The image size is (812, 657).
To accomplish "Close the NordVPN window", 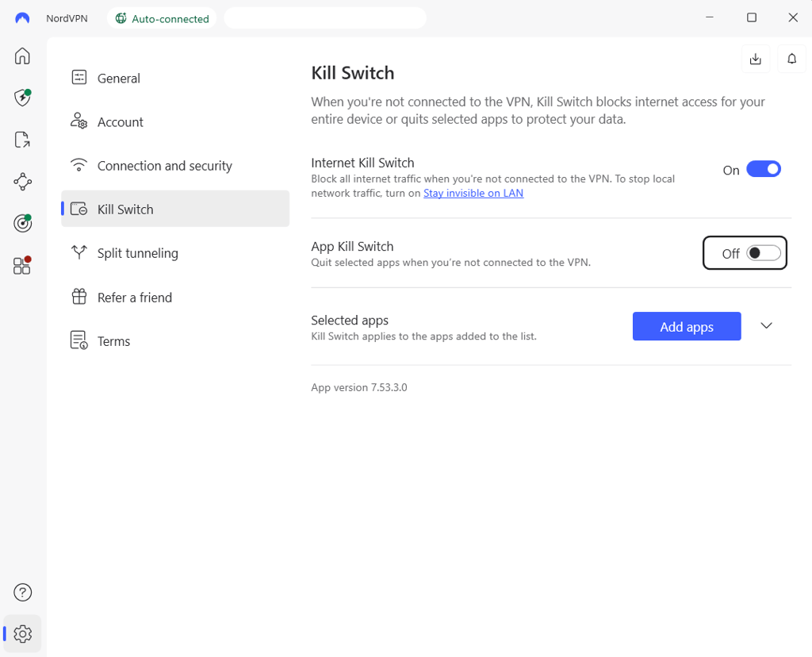I will tap(793, 17).
